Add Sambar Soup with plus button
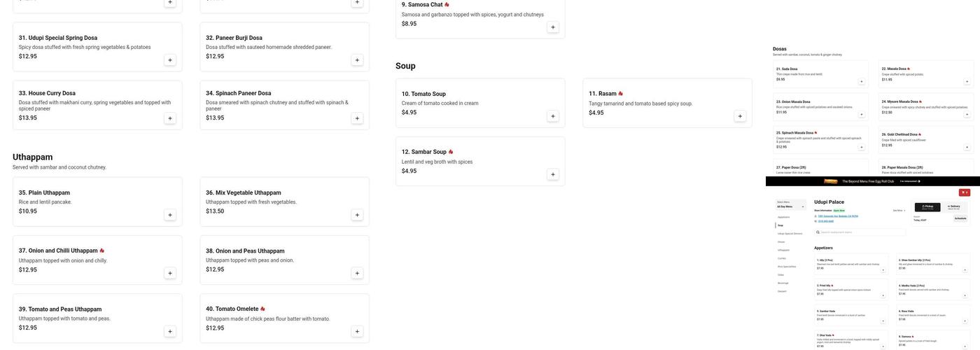 [552, 174]
